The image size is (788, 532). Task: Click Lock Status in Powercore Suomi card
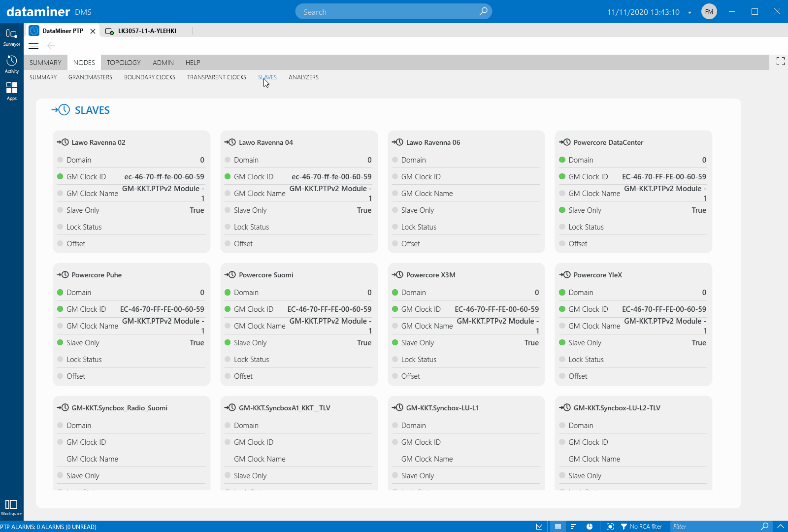251,360
